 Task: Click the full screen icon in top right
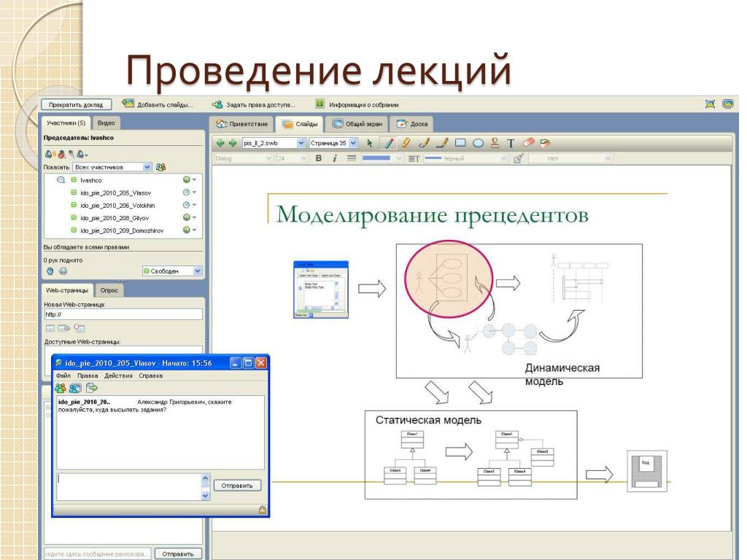710,104
